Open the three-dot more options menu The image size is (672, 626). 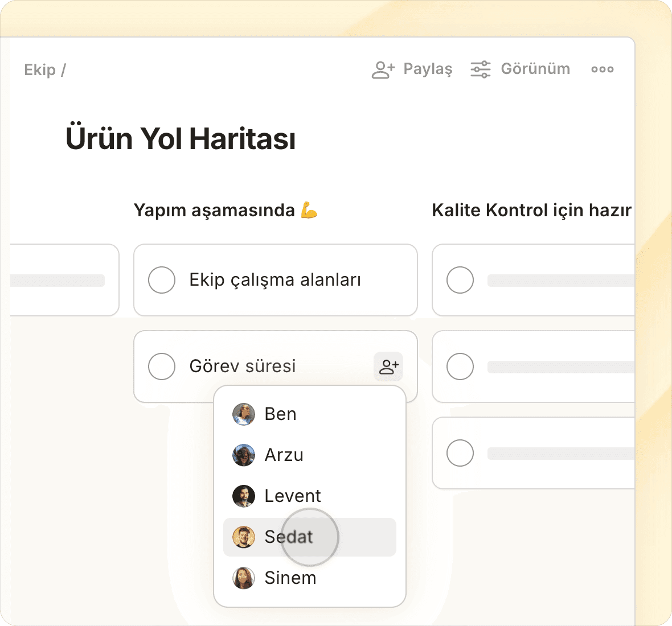(602, 69)
